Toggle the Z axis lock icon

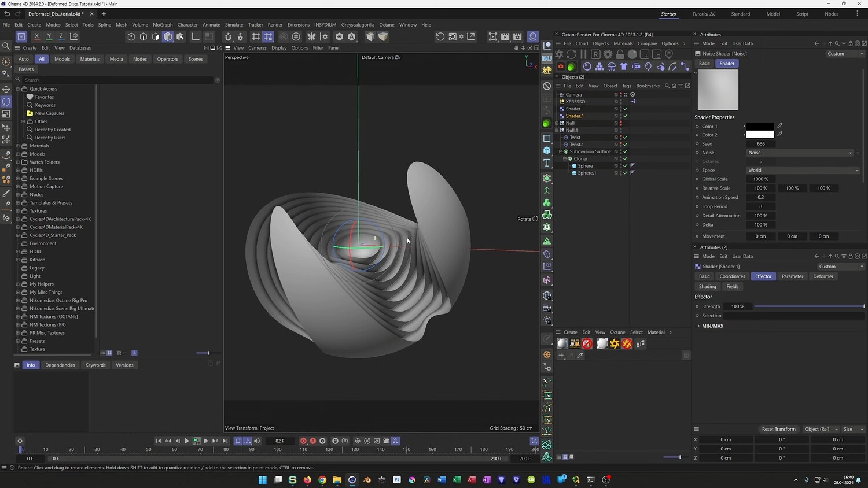click(61, 36)
